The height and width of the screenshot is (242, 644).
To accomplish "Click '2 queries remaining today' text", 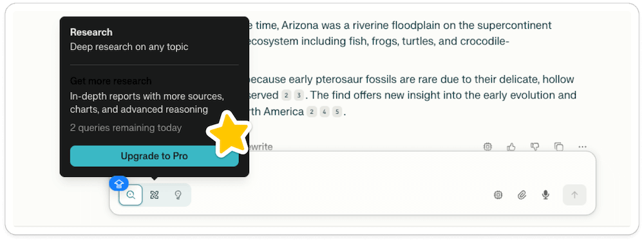I will tap(126, 128).
